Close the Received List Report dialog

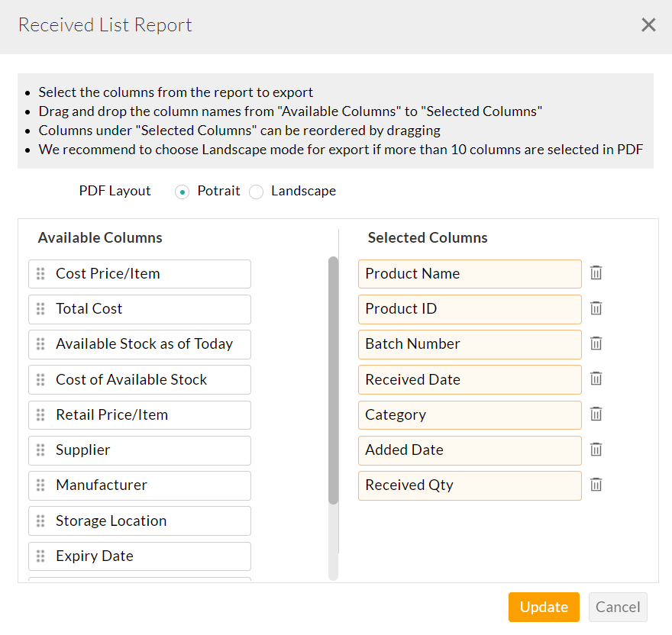point(648,24)
